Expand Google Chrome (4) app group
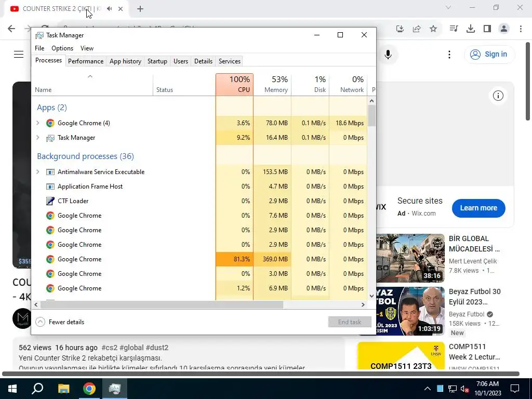The width and height of the screenshot is (532, 399). click(37, 123)
